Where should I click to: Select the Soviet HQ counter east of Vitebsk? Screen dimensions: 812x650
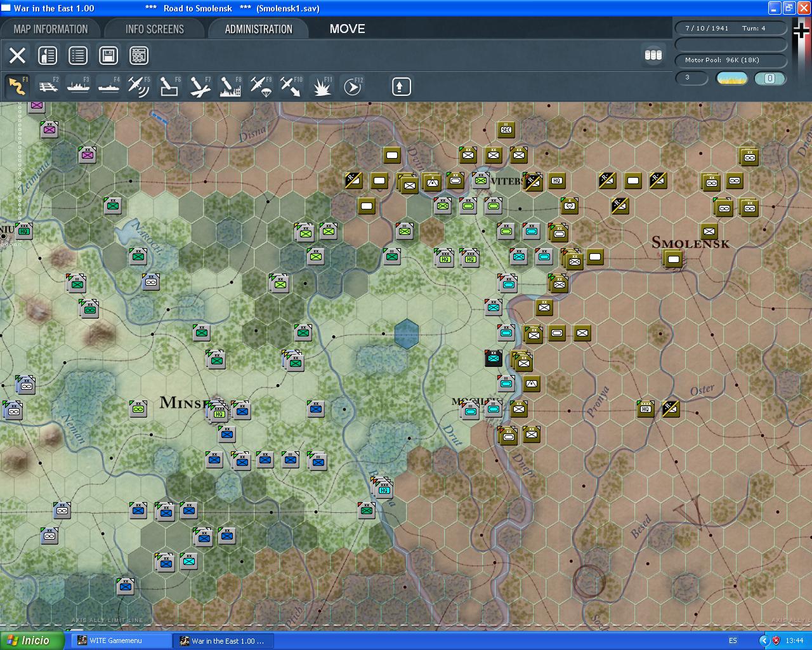click(556, 181)
